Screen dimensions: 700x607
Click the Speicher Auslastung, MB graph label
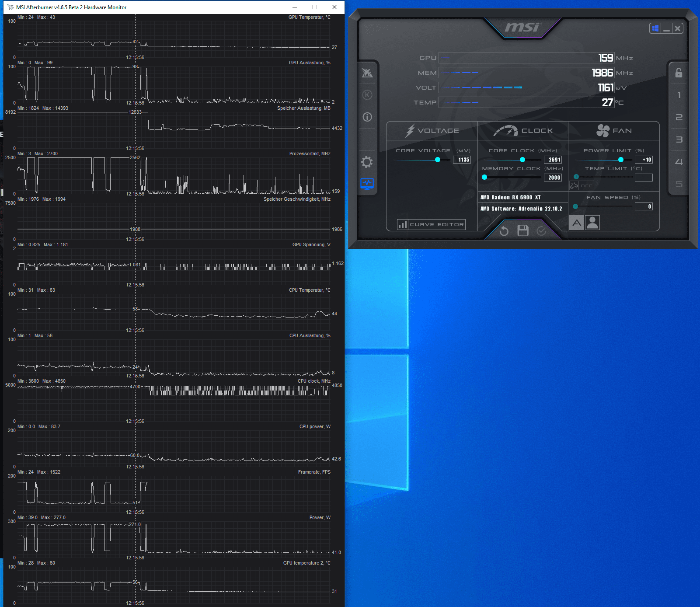pyautogui.click(x=304, y=108)
